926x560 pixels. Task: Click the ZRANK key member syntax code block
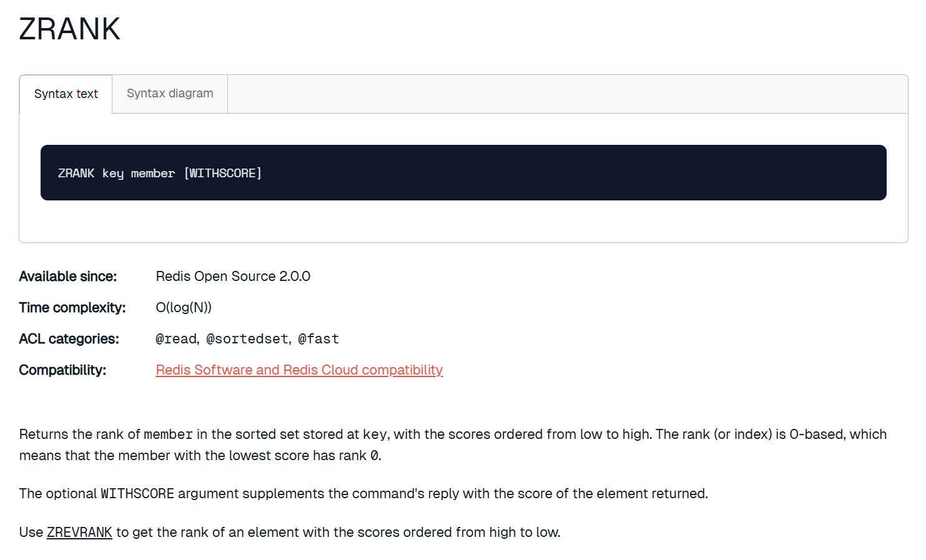[463, 173]
